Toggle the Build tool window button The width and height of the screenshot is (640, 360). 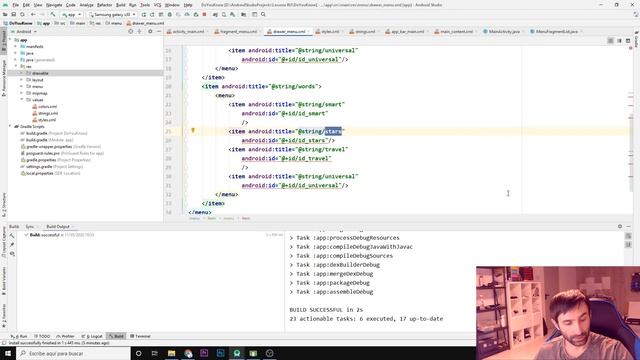coord(116,336)
